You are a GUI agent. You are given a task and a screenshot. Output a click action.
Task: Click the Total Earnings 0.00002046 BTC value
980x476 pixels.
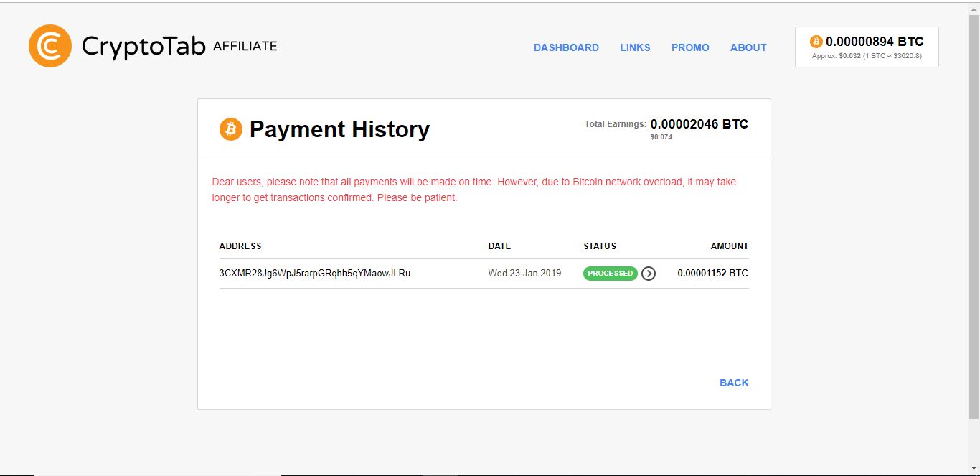(699, 124)
